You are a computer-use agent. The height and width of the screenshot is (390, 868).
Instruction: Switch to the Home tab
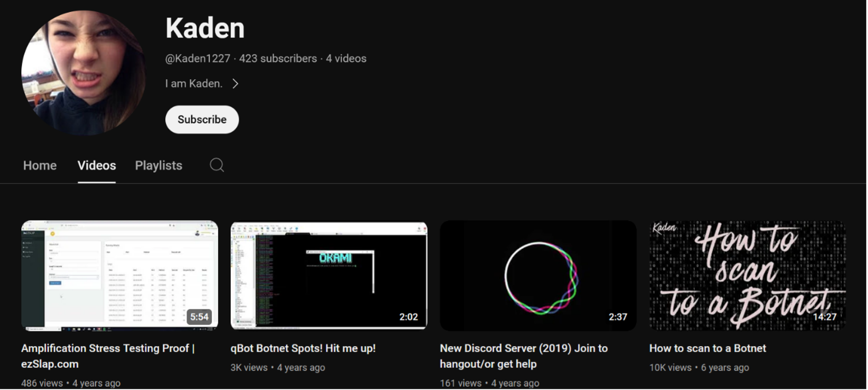pos(40,165)
